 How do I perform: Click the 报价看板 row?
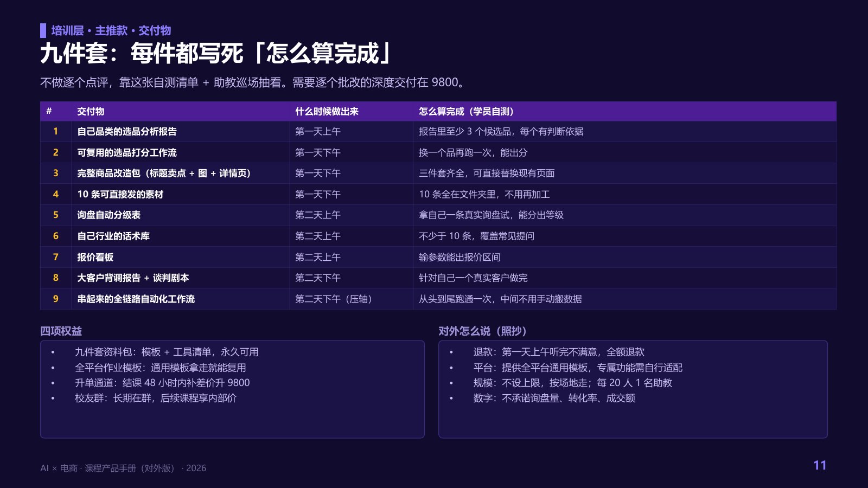(x=438, y=257)
